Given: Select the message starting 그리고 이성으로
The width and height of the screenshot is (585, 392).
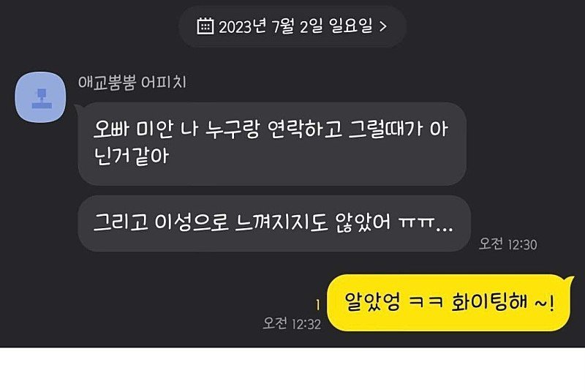Looking at the screenshot, I should tap(274, 223).
